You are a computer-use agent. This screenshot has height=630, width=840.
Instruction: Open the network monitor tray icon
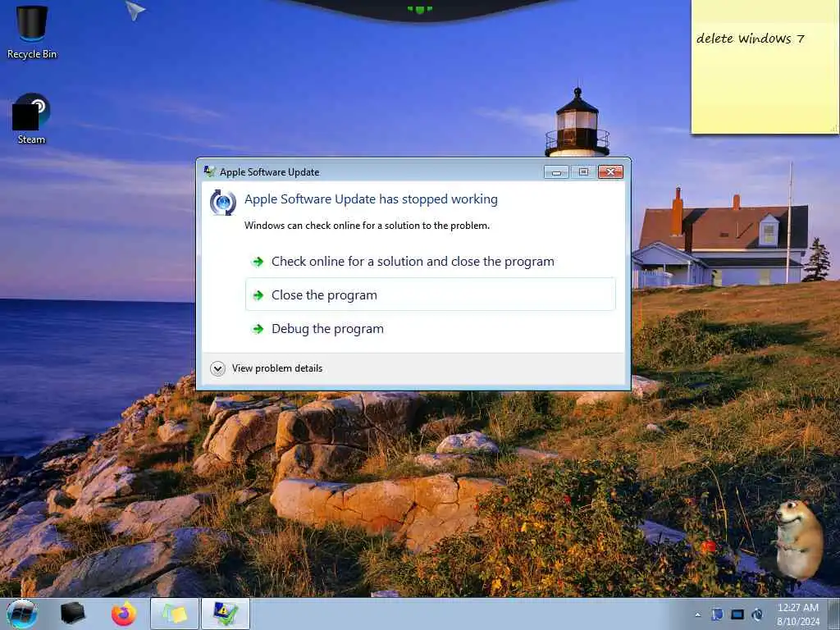(x=737, y=614)
